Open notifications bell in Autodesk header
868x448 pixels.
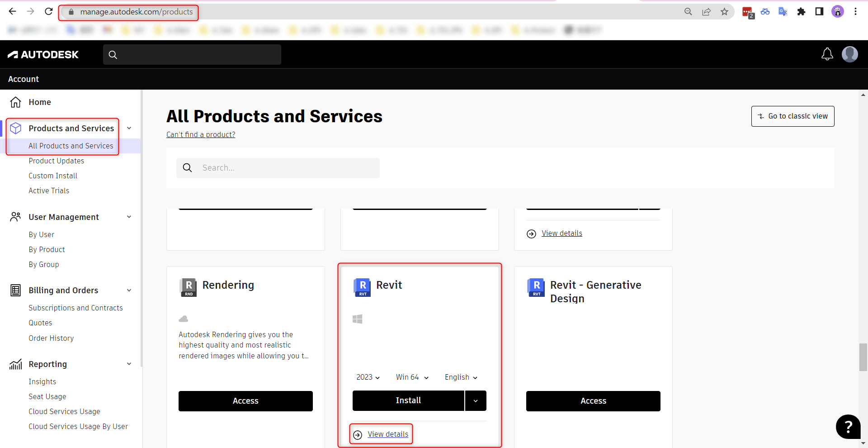pos(827,54)
